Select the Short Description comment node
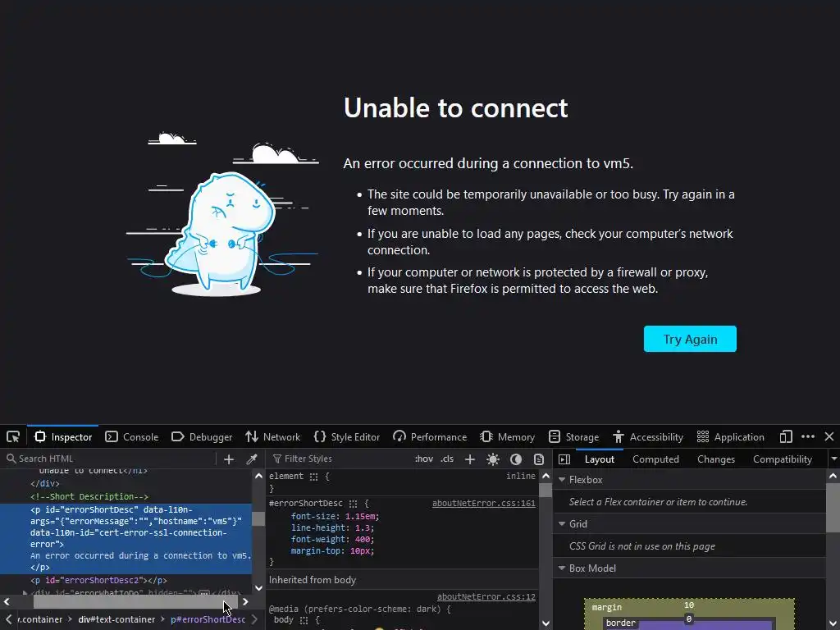The height and width of the screenshot is (630, 840). point(89,496)
